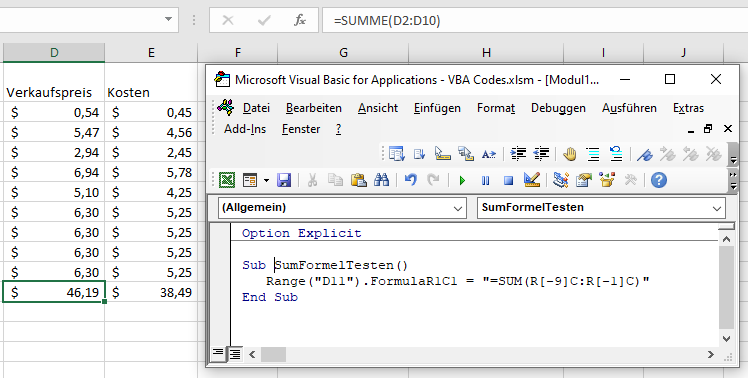This screenshot has width=748, height=378.
Task: Open Find with the binoculars icon
Action: coord(381,180)
